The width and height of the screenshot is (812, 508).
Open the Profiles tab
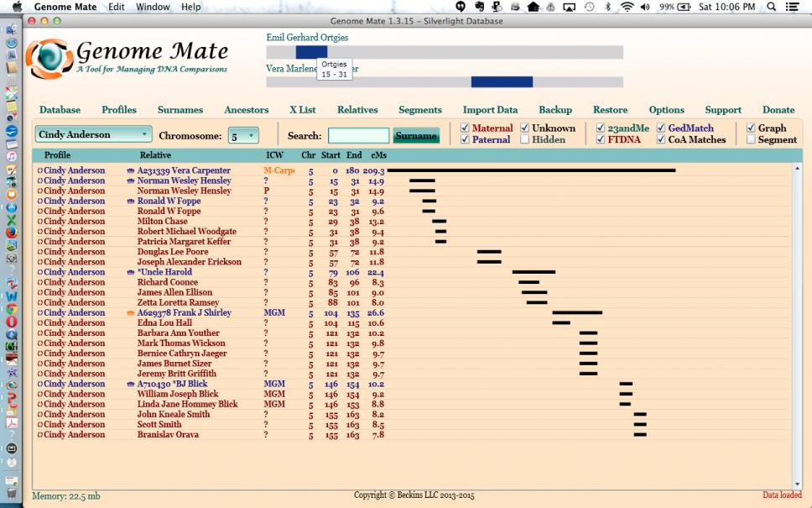(x=119, y=110)
